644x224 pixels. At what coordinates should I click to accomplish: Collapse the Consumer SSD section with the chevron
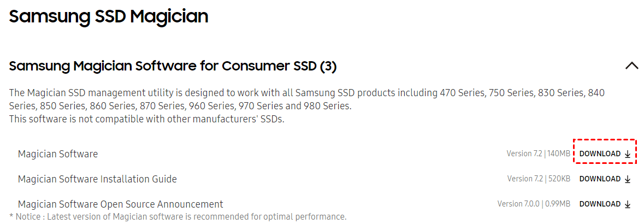coord(631,66)
